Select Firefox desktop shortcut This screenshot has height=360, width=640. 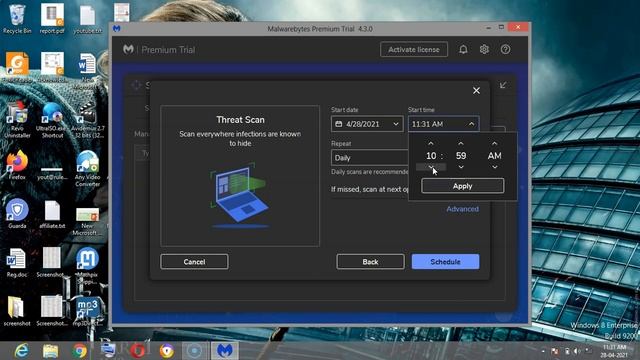click(17, 165)
